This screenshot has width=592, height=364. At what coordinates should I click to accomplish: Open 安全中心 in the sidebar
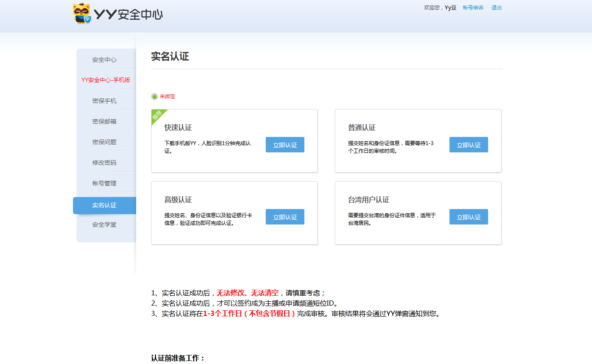pyautogui.click(x=105, y=59)
